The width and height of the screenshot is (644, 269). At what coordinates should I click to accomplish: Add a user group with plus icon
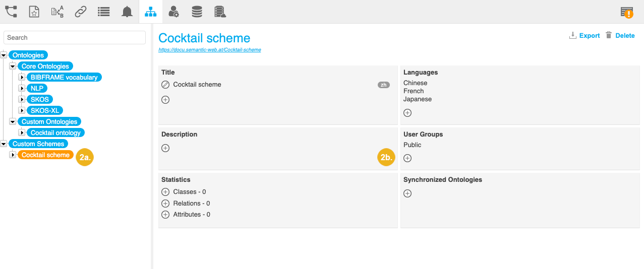point(407,158)
